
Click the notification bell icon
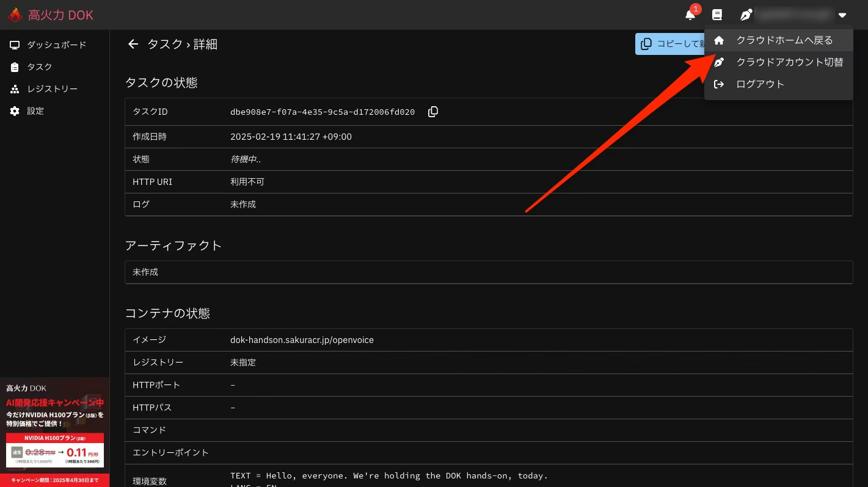(x=690, y=15)
